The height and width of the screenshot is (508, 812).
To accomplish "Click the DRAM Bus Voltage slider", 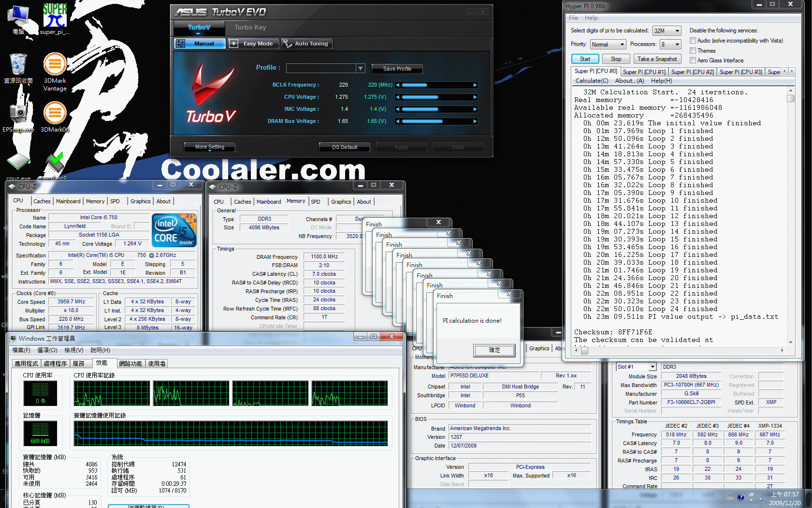I will point(436,121).
